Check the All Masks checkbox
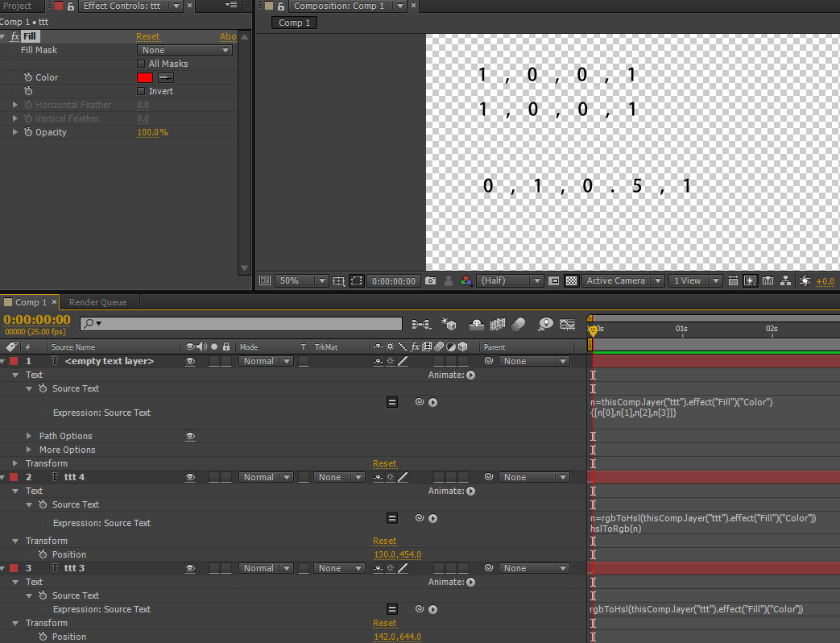840x643 pixels. pyautogui.click(x=142, y=64)
